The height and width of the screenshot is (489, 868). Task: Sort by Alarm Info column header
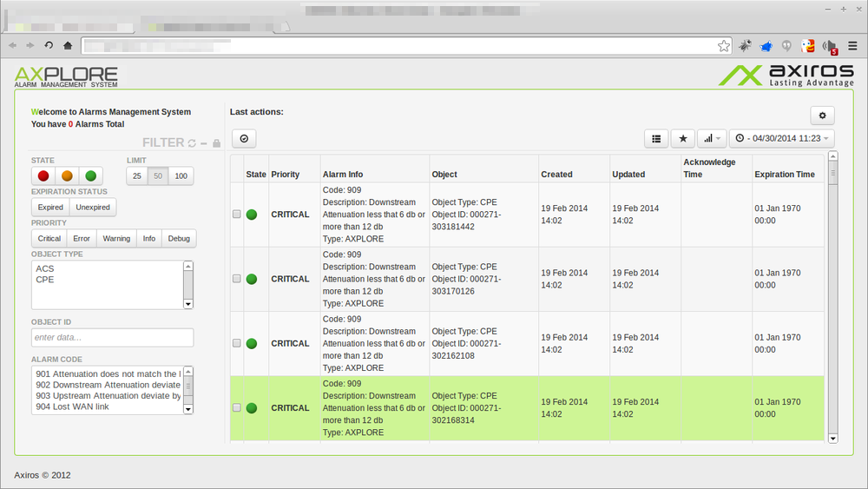click(343, 175)
